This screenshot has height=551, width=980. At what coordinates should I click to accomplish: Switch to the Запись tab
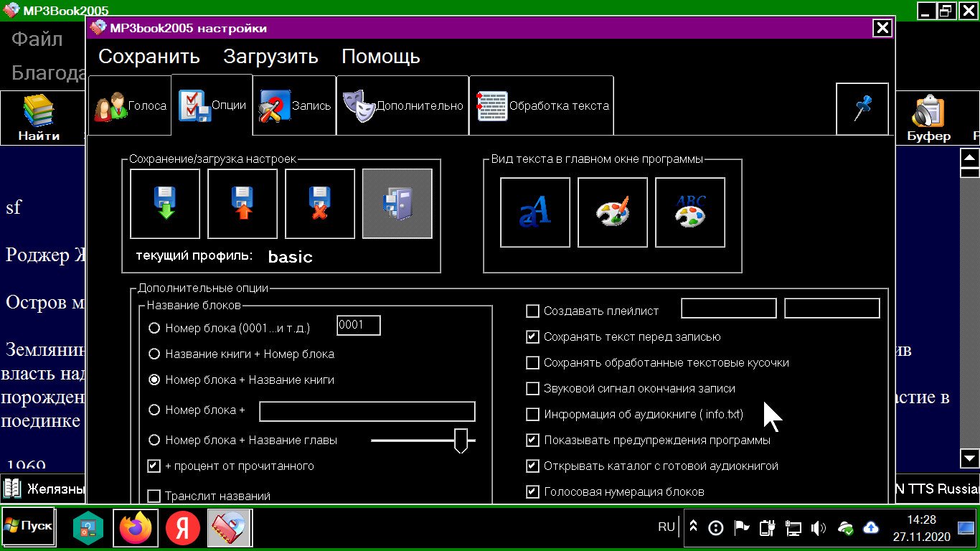click(294, 106)
